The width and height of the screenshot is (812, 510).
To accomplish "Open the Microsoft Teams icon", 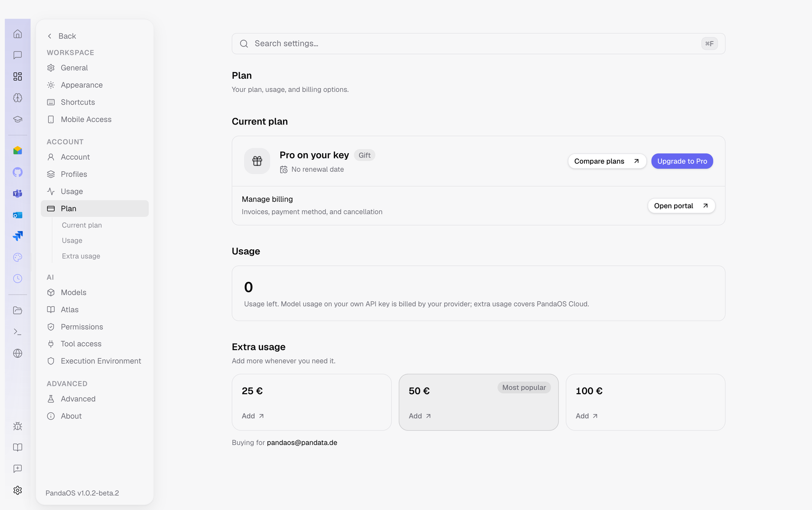I will pos(17,193).
